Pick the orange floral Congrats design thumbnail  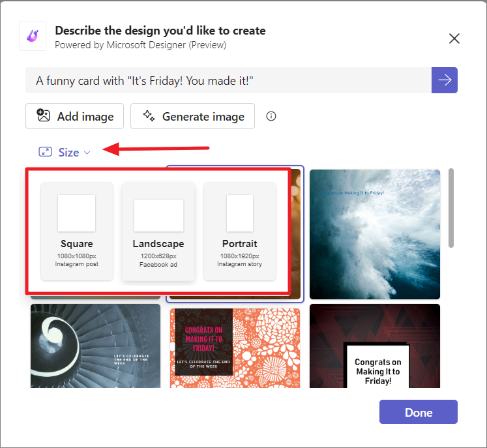(235, 348)
